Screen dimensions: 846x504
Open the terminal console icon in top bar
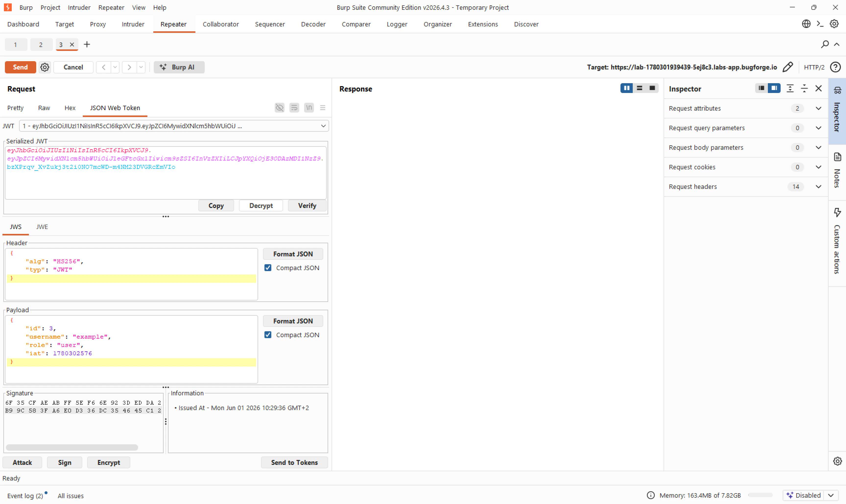[x=820, y=24]
